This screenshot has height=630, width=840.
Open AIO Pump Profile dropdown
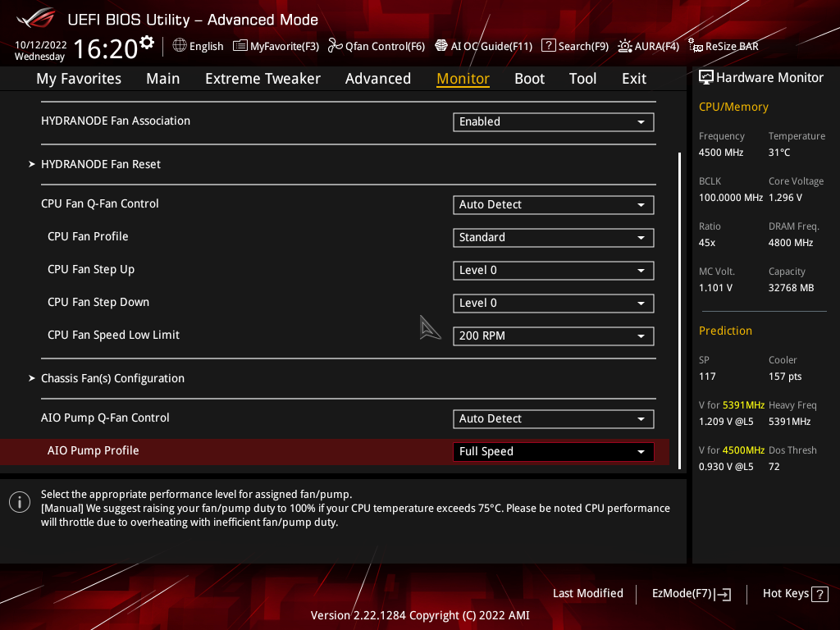pos(554,452)
